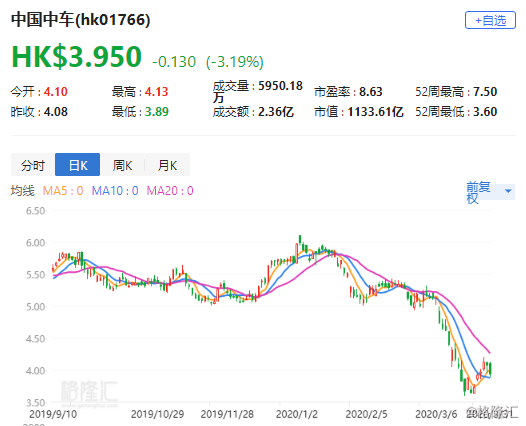Click the 52周最高 value 7.50
The height and width of the screenshot is (426, 526).
click(x=485, y=92)
